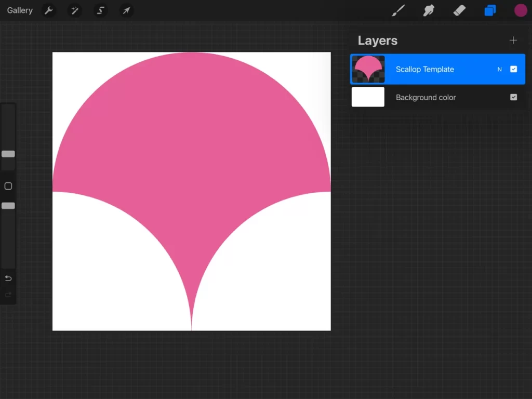Tap the square modify button in sidebar
This screenshot has height=399, width=532.
pyautogui.click(x=8, y=186)
